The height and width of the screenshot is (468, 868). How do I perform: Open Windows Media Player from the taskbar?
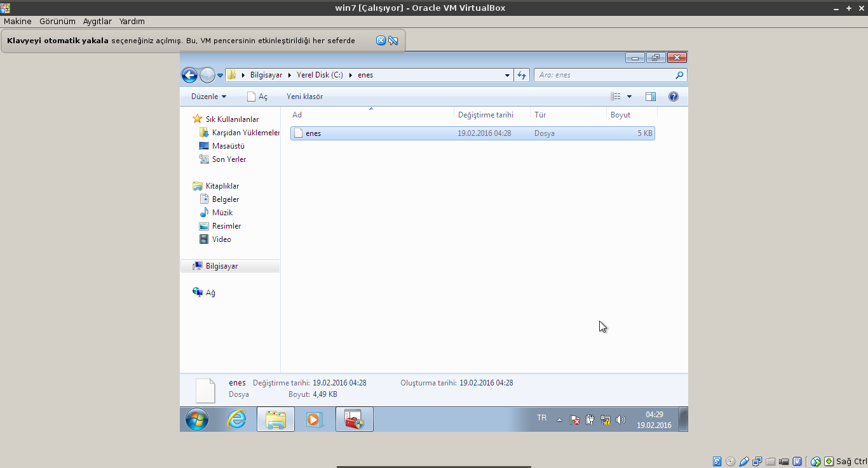point(315,419)
